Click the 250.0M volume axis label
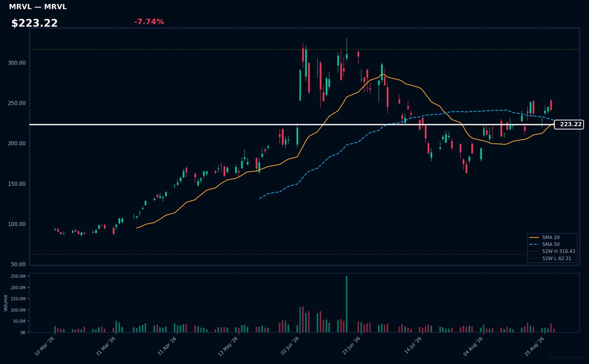The image size is (589, 364). 18,276
